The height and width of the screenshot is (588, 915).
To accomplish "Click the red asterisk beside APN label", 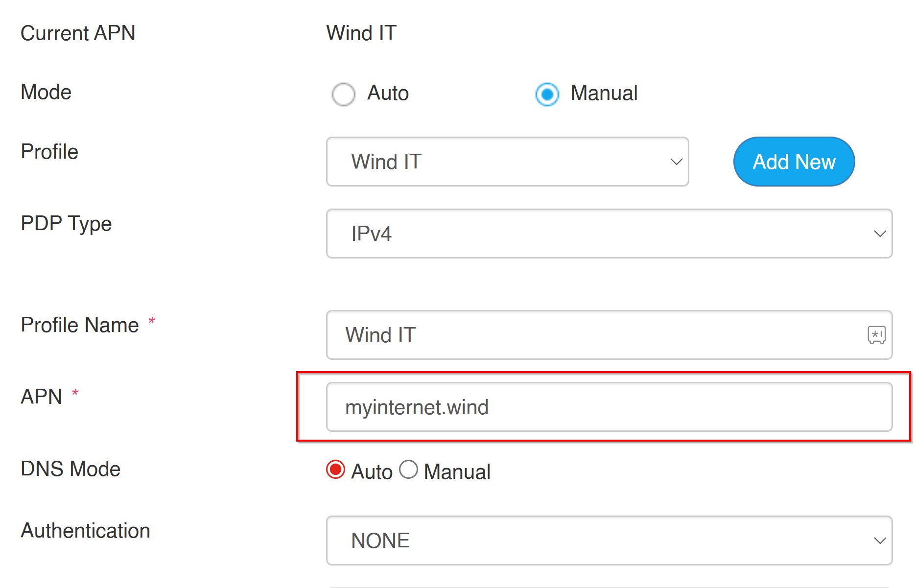I will click(75, 393).
